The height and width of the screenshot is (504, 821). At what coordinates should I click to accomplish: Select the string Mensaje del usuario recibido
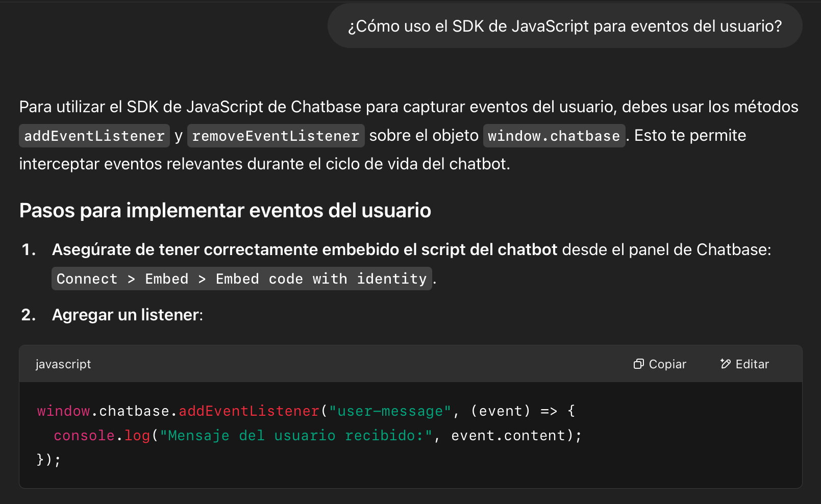pyautogui.click(x=293, y=435)
